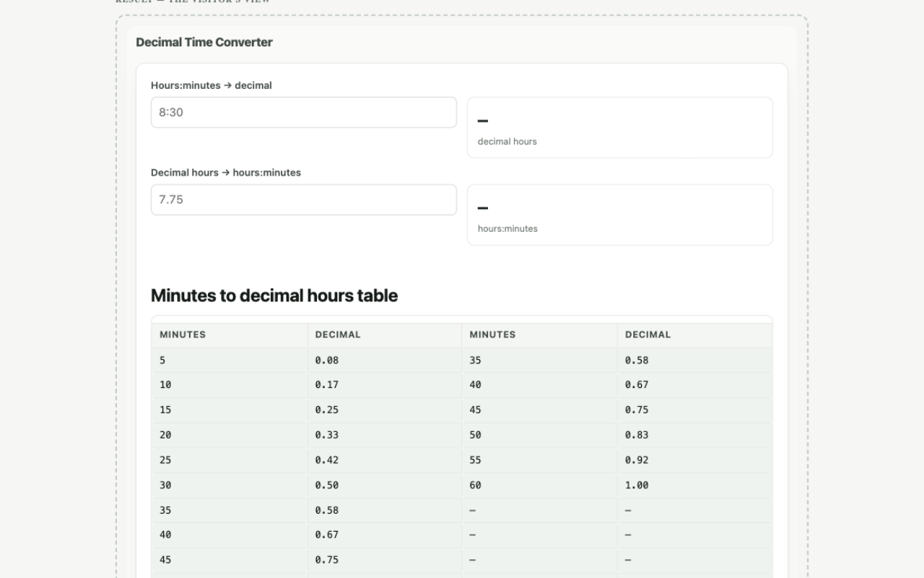Click the Decimal hours input showing 7.75
This screenshot has height=578, width=924.
304,199
